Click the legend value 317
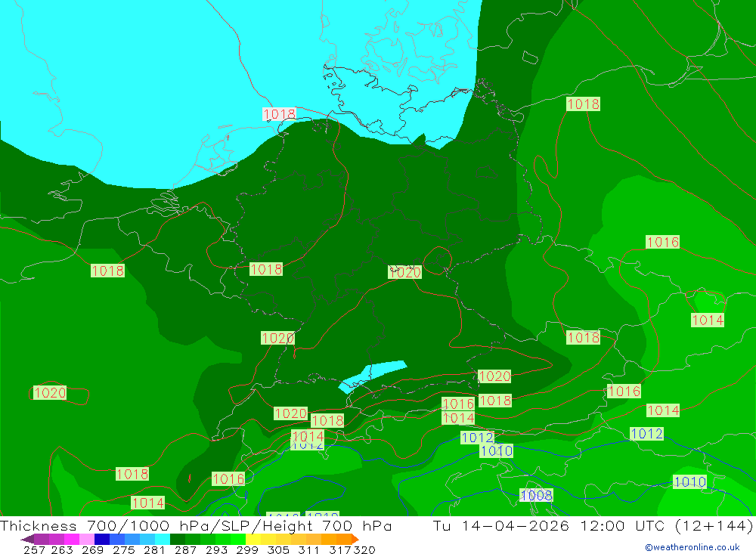The image size is (756, 554). 340,549
